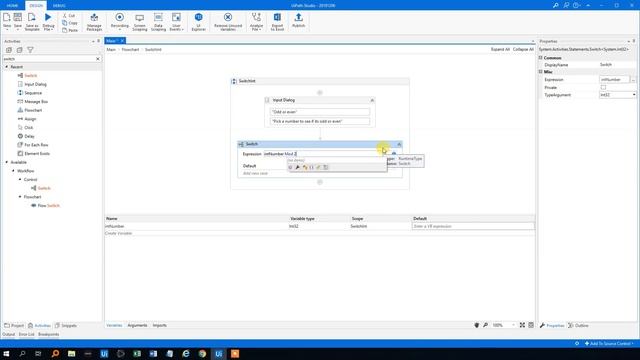The height and width of the screenshot is (360, 640).
Task: Select Assign in Recent activities
Action: tap(30, 119)
